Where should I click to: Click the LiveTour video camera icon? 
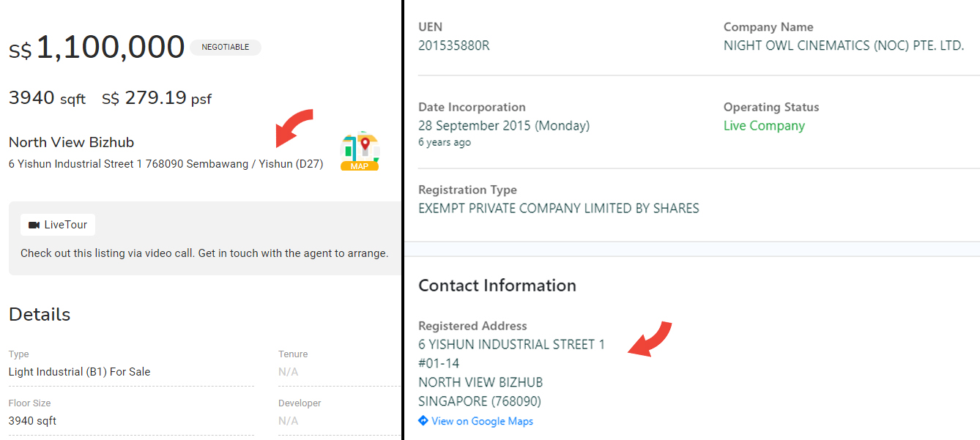click(34, 225)
